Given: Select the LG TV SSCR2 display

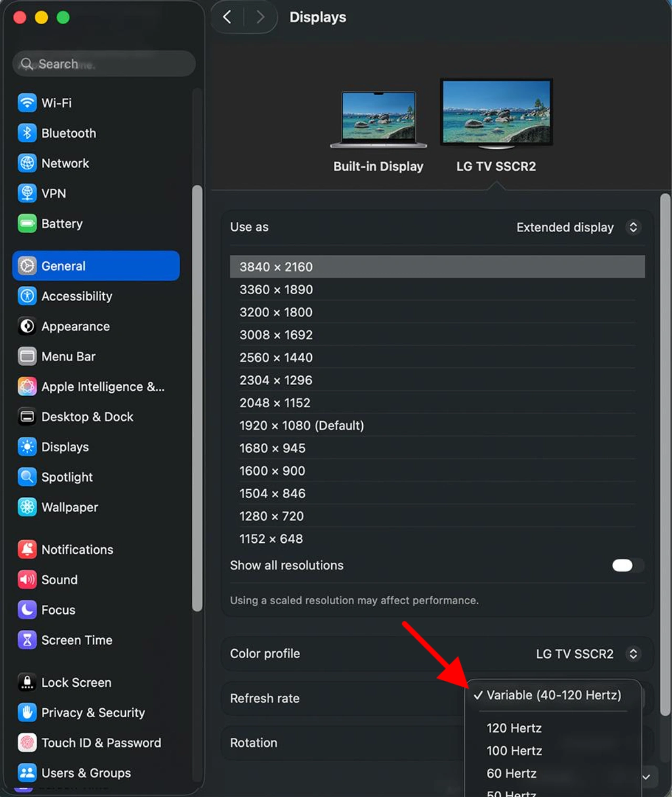Looking at the screenshot, I should click(496, 126).
